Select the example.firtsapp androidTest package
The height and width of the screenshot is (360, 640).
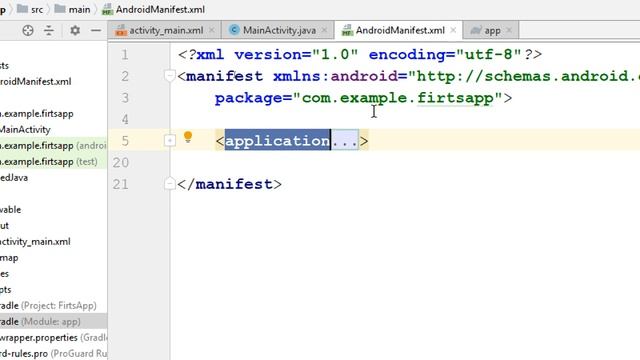pyautogui.click(x=53, y=146)
